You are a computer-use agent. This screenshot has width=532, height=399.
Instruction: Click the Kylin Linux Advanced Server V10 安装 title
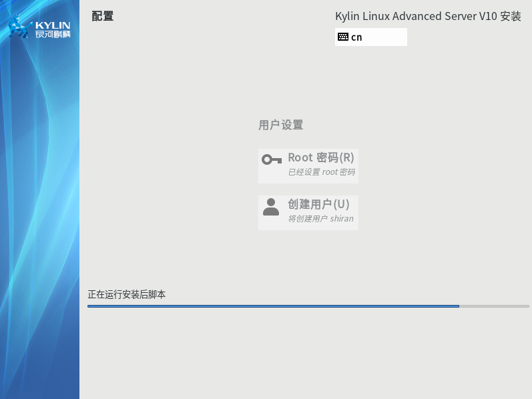point(427,16)
